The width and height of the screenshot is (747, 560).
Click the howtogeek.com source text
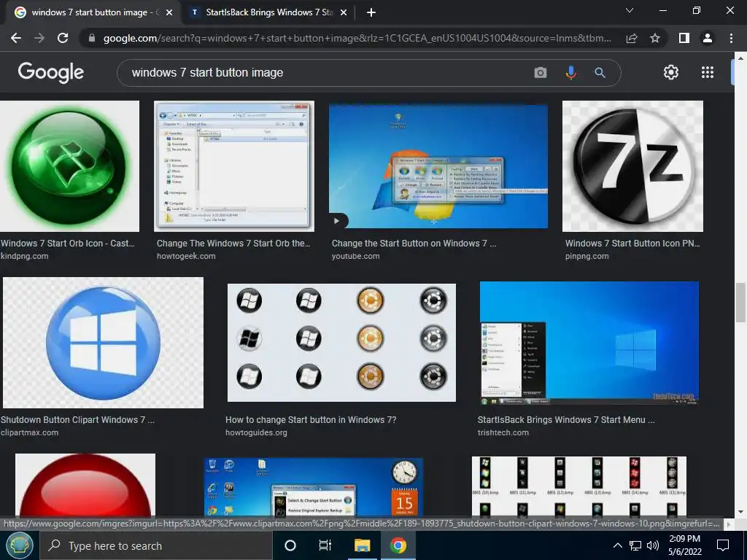pyautogui.click(x=186, y=256)
